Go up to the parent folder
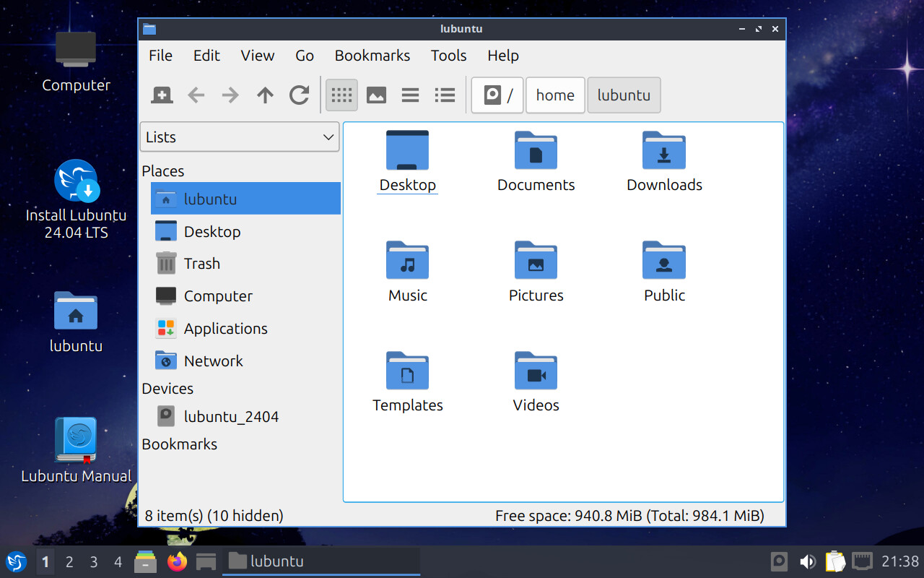 [265, 95]
